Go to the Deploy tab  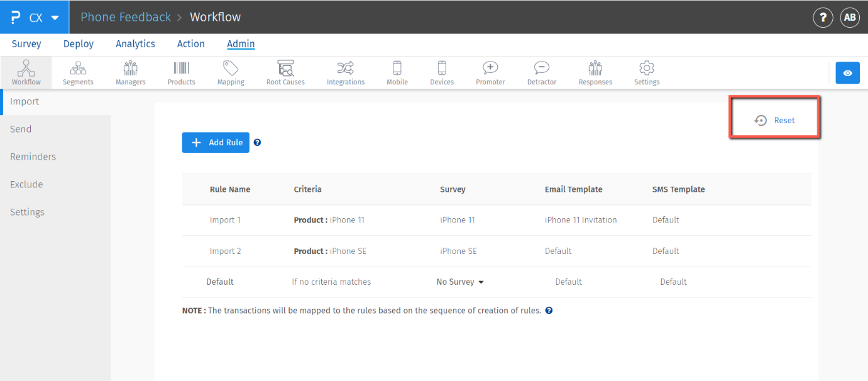pyautogui.click(x=79, y=44)
